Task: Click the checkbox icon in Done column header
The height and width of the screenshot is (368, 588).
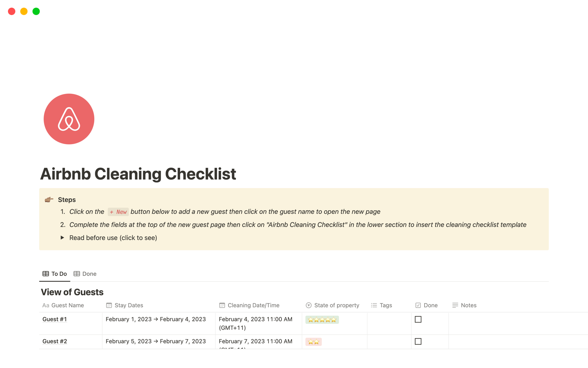Action: click(418, 305)
